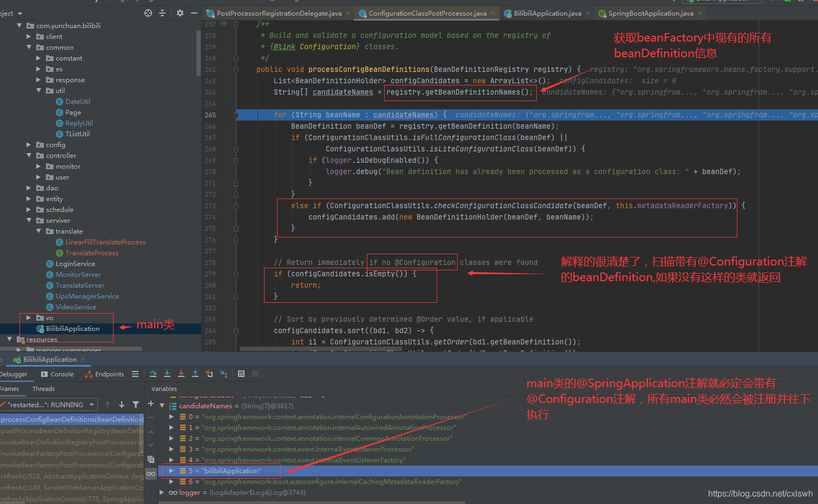Click the candidateNames variable on line 263

coord(343,92)
